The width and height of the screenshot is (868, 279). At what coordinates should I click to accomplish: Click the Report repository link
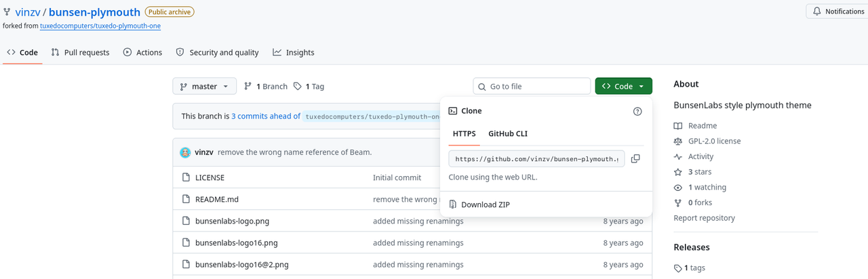[x=704, y=218]
